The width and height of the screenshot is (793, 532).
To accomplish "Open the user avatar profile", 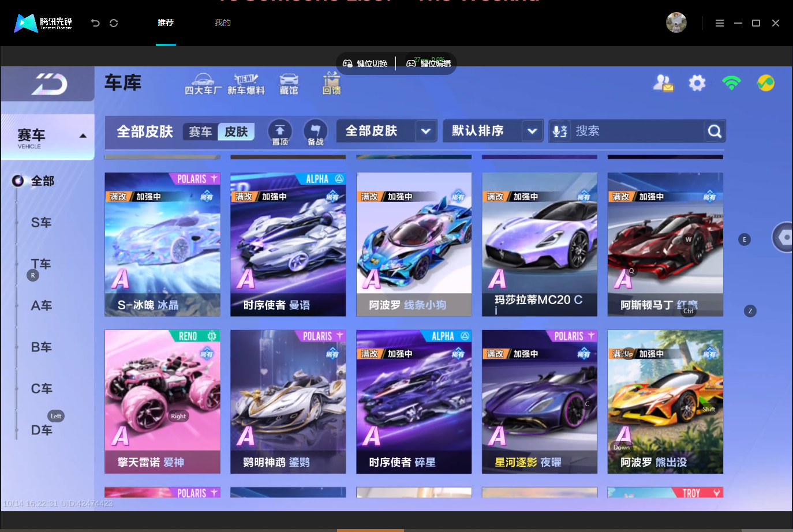I will tap(676, 23).
